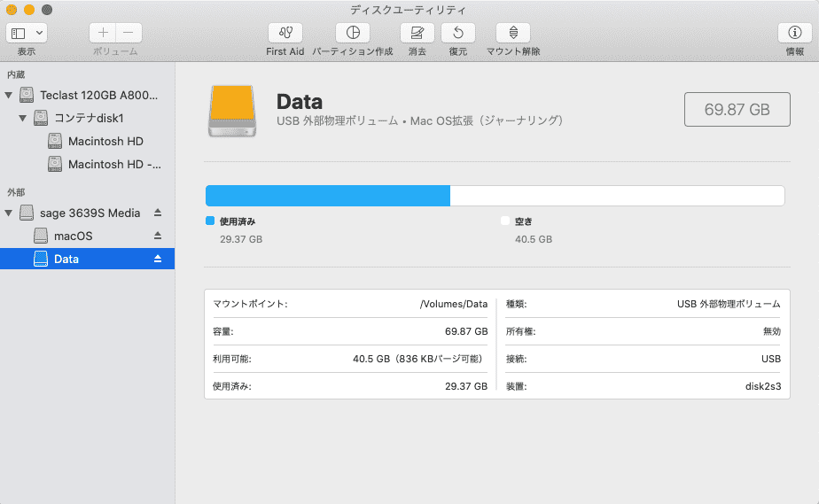Click the 容量 69.87 GB table value
This screenshot has width=819, height=504.
tap(466, 331)
